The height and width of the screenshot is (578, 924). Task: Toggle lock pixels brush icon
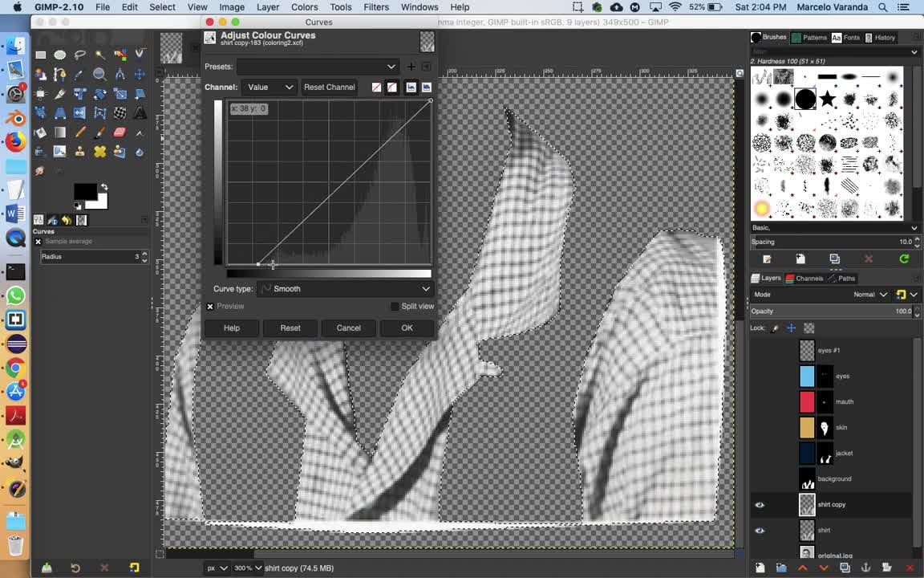click(x=775, y=328)
